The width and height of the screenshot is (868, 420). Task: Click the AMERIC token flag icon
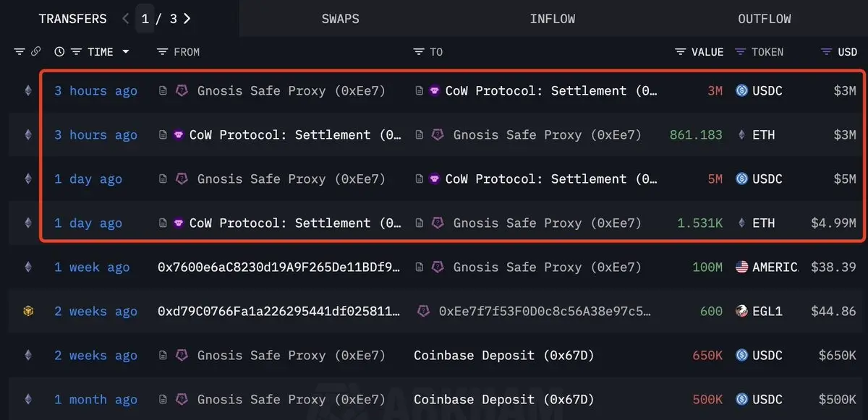pos(741,267)
